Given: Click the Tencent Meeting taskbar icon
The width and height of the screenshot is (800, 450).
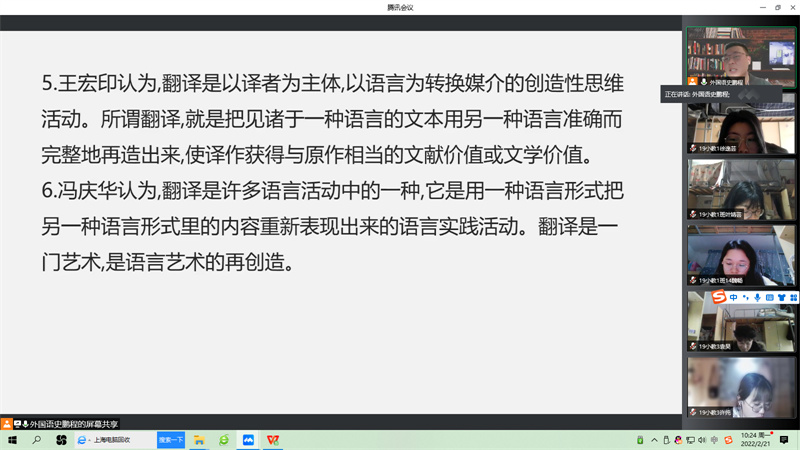Looking at the screenshot, I should click(248, 440).
